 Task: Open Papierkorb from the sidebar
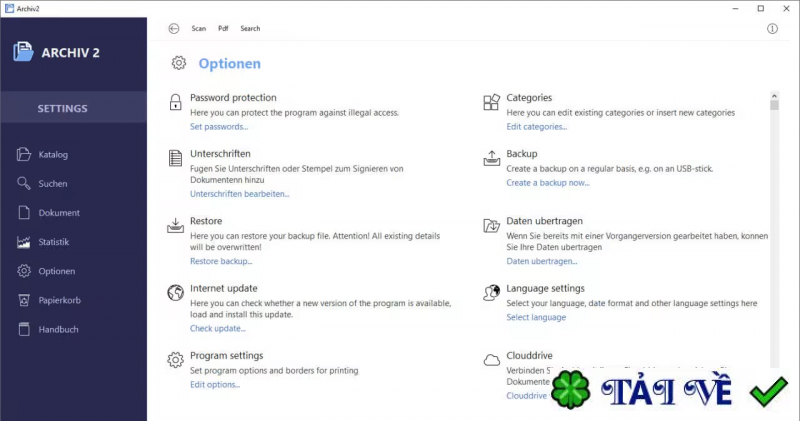coord(57,300)
